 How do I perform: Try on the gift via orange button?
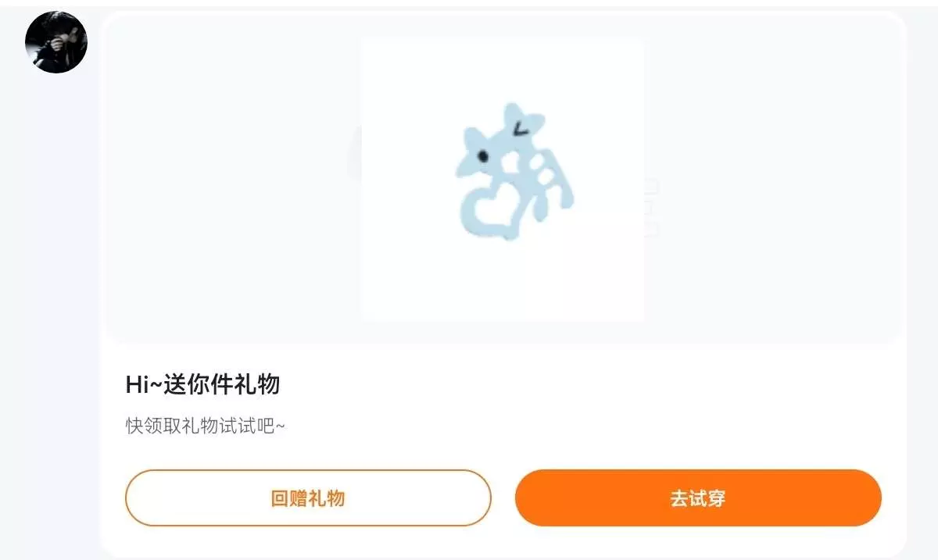click(x=698, y=498)
